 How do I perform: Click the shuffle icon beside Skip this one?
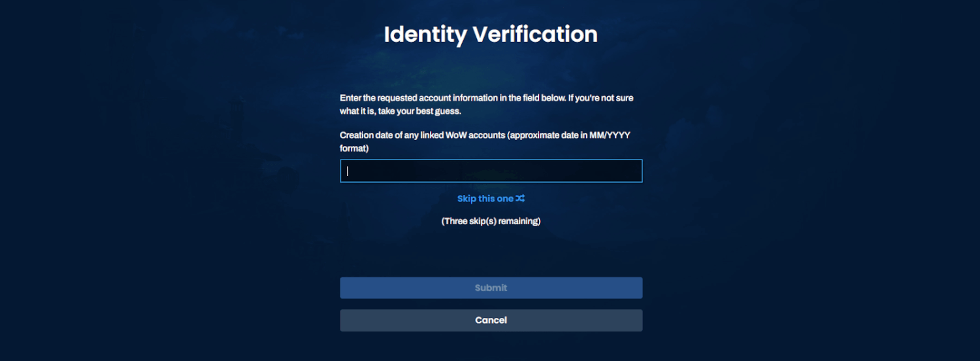[520, 198]
